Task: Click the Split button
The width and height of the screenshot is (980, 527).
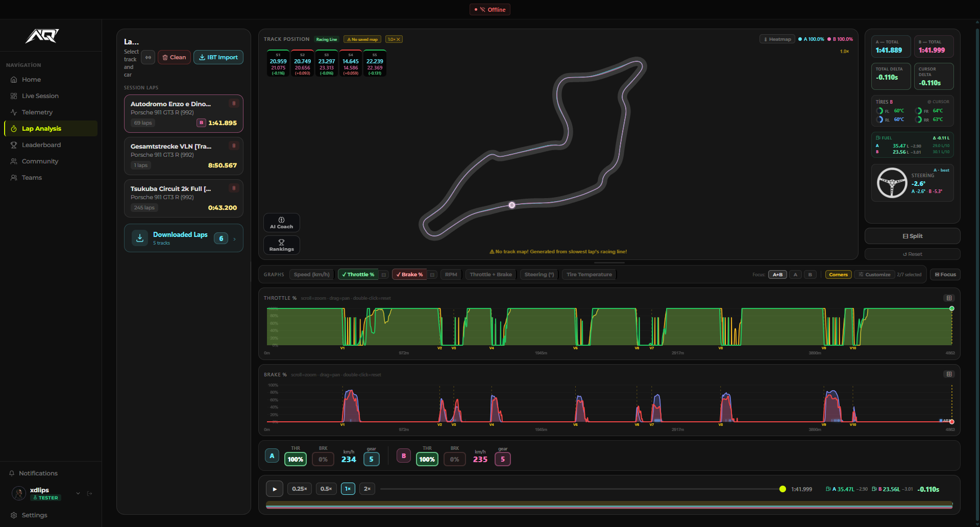Action: coord(913,236)
